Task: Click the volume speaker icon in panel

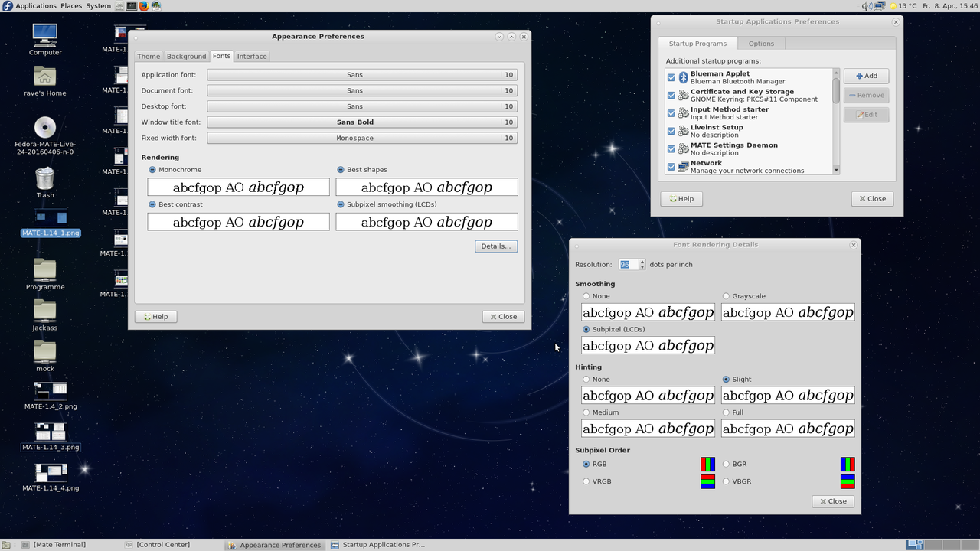Action: 867,6
